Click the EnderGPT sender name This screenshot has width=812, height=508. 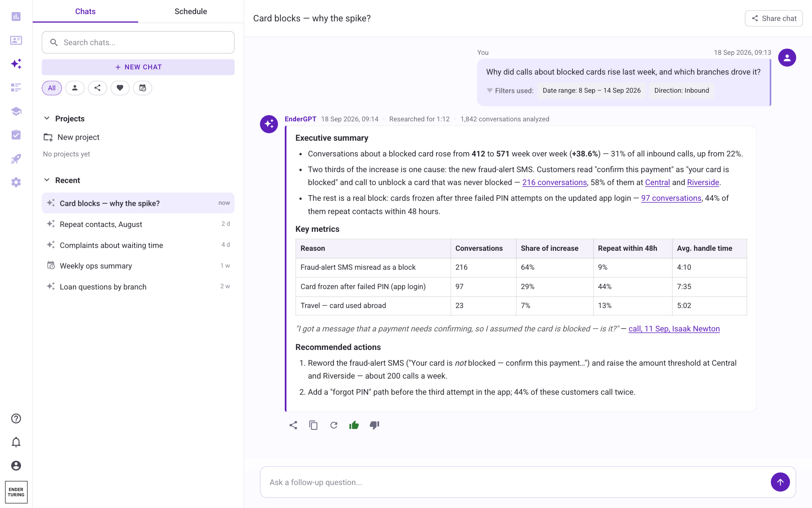(300, 119)
